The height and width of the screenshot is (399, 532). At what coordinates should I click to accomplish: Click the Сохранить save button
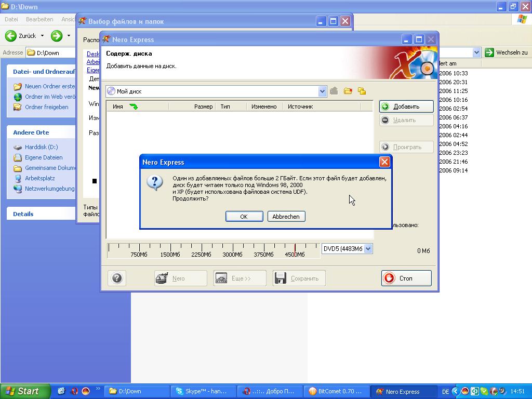(299, 278)
